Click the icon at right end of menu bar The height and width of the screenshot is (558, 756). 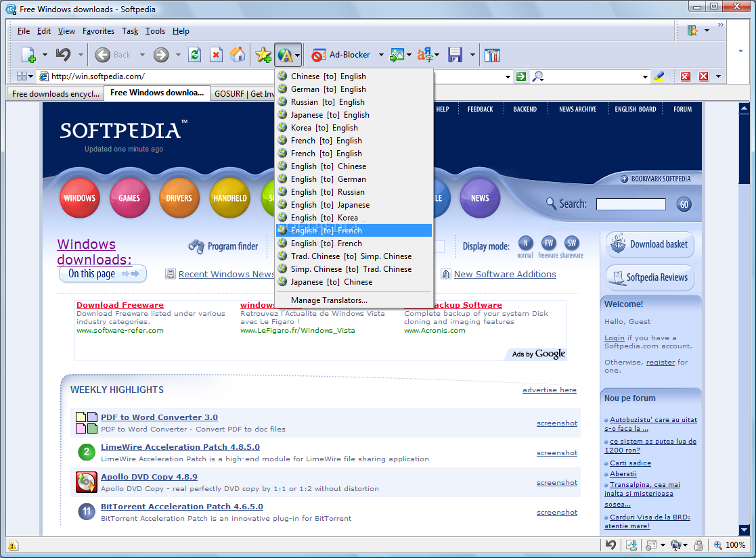pos(692,31)
